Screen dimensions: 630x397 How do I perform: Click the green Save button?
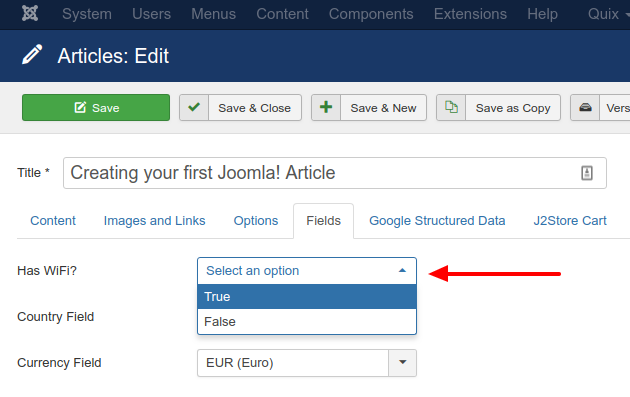tap(96, 108)
